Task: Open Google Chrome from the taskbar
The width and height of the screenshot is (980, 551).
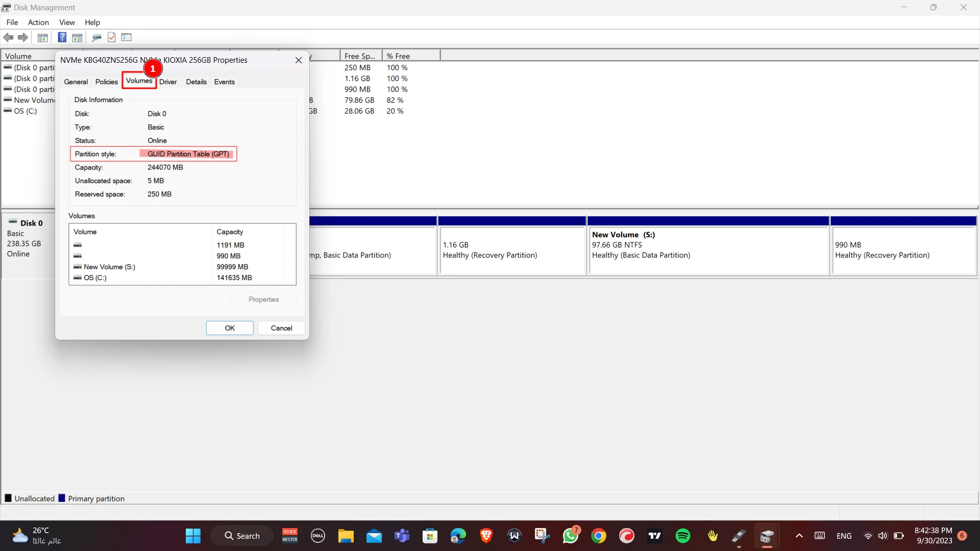Action: click(x=599, y=536)
